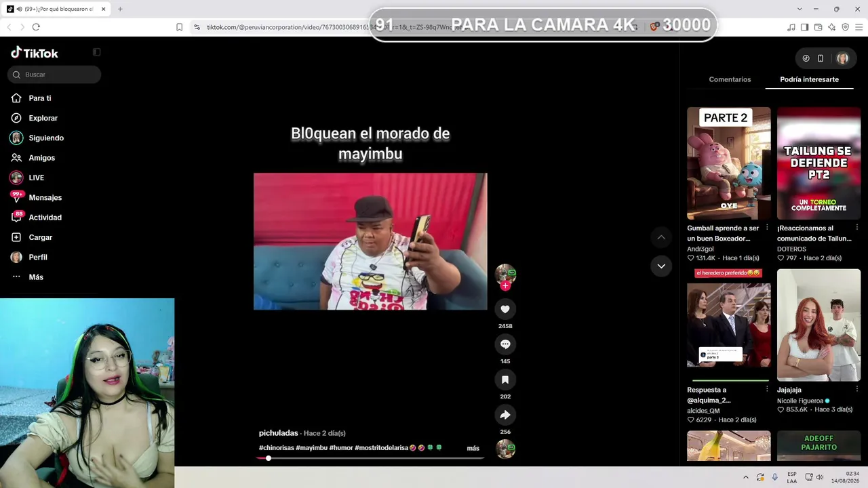
Task: Bookmark this page in the browser
Action: coord(179,27)
